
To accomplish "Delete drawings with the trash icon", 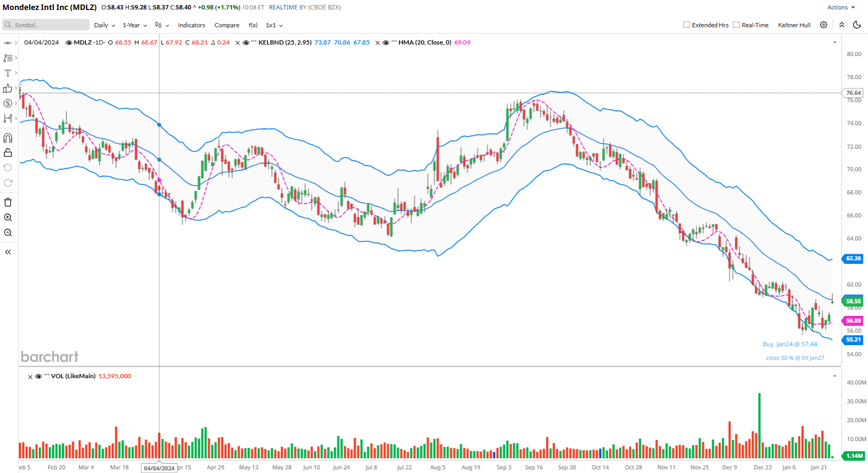I will (8, 203).
